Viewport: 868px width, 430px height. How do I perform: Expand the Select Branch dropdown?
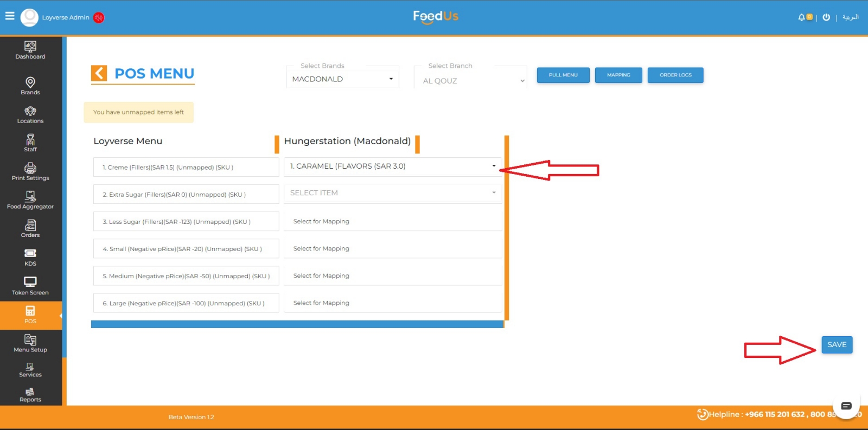pos(471,81)
